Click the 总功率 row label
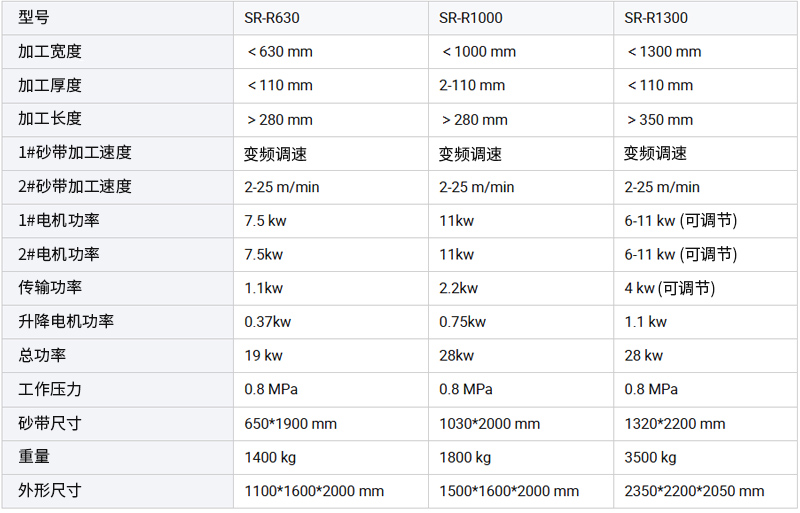 pos(118,355)
